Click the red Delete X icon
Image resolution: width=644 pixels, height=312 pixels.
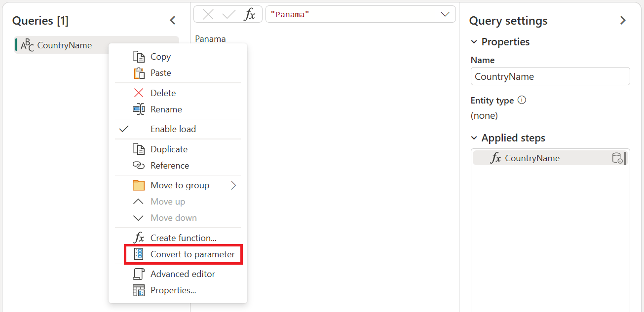tap(140, 93)
